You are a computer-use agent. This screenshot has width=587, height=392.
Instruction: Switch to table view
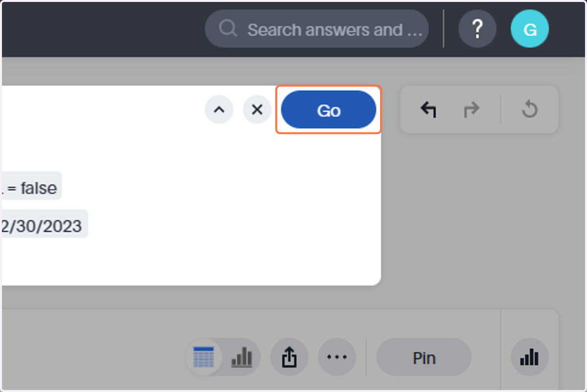(x=204, y=357)
